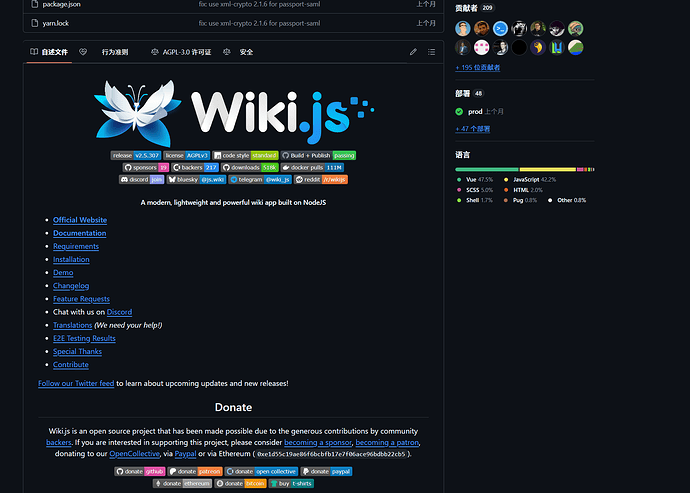The width and height of the screenshot is (690, 493).
Task: Click Follow our Twitter feed link
Action: point(76,383)
